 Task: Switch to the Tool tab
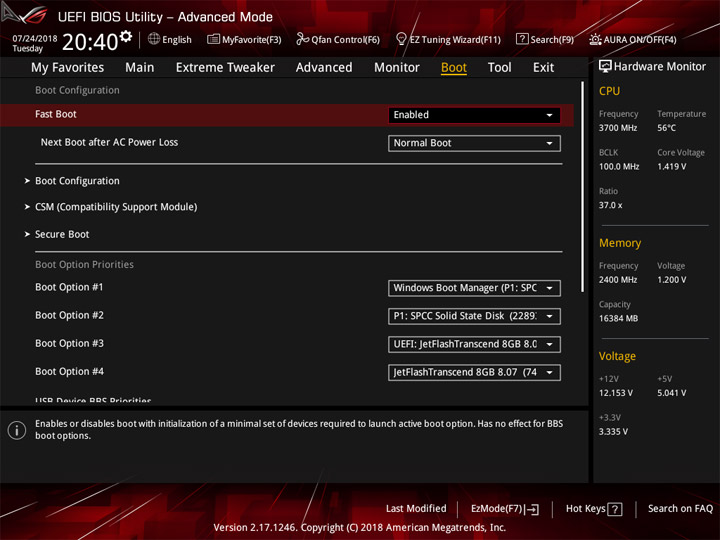pos(500,68)
